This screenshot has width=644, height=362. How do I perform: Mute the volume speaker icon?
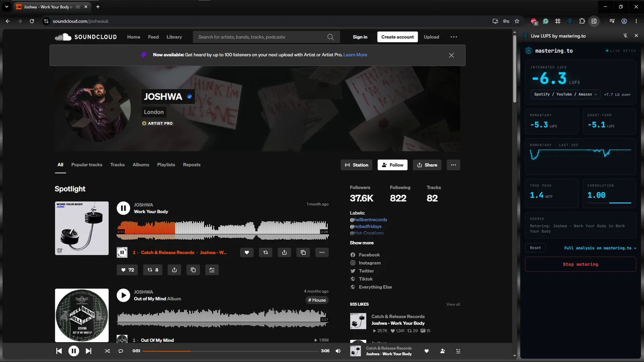tap(338, 351)
